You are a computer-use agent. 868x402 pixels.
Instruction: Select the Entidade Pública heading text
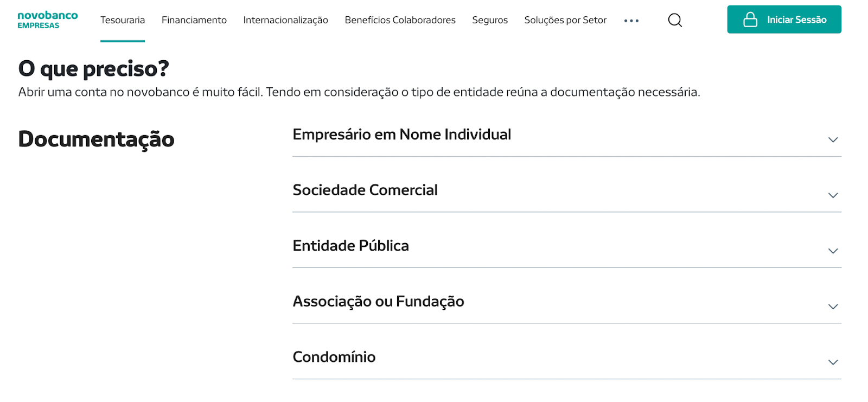coord(350,246)
